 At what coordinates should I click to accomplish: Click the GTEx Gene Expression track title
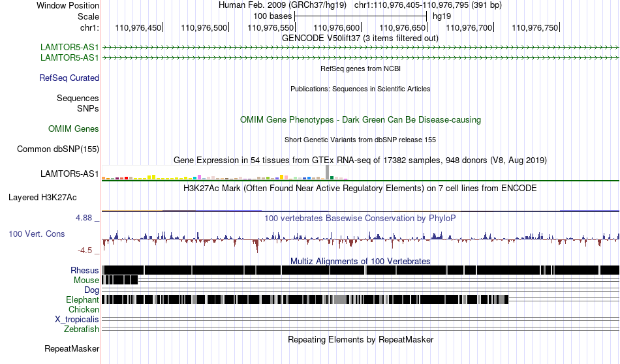pos(360,160)
